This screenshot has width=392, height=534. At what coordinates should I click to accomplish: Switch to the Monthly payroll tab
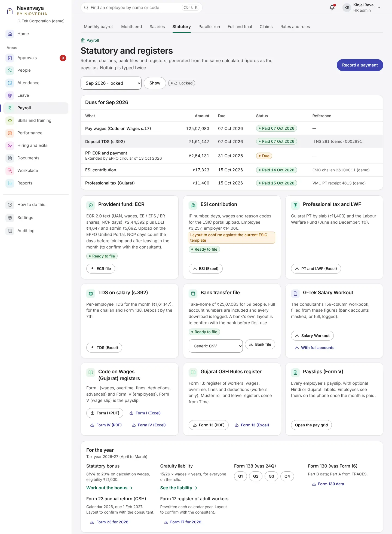point(99,27)
